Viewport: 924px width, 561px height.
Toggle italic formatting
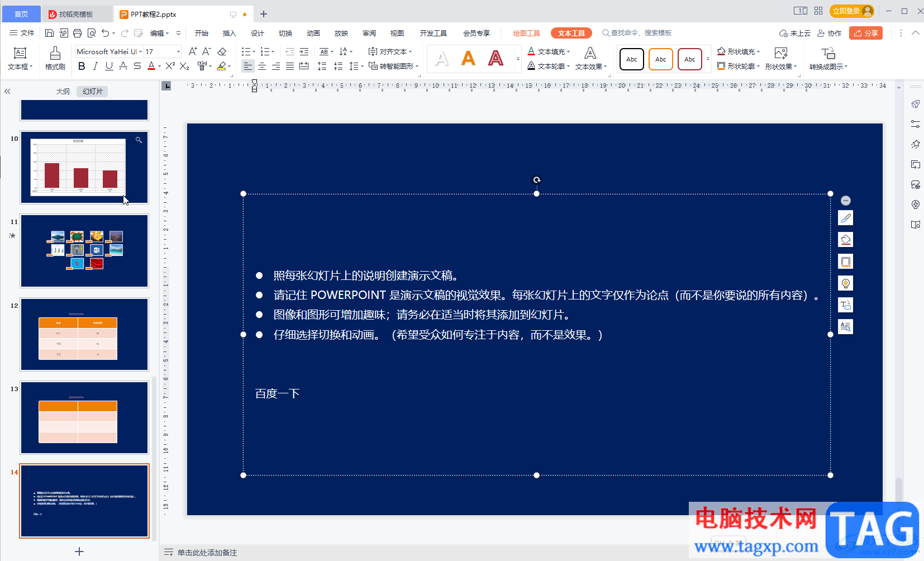[96, 66]
